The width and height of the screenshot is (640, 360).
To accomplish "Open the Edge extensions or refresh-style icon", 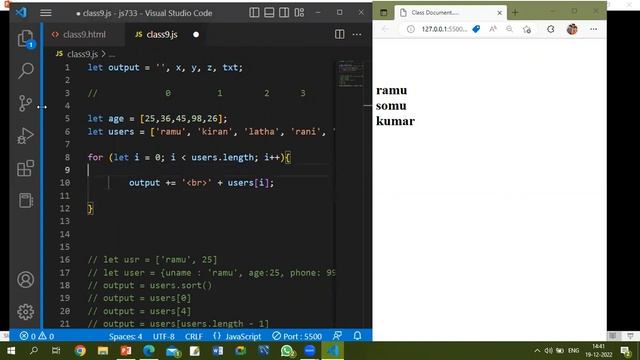I will (551, 29).
